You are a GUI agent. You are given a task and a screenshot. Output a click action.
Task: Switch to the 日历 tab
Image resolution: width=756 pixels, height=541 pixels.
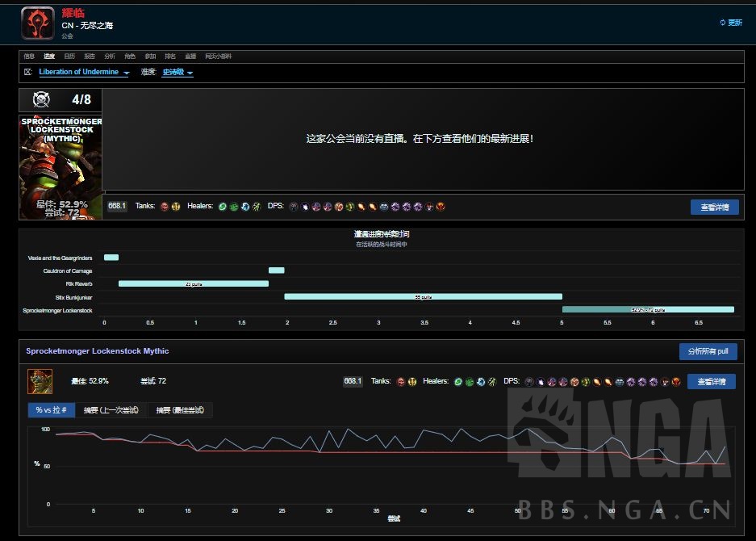click(69, 57)
